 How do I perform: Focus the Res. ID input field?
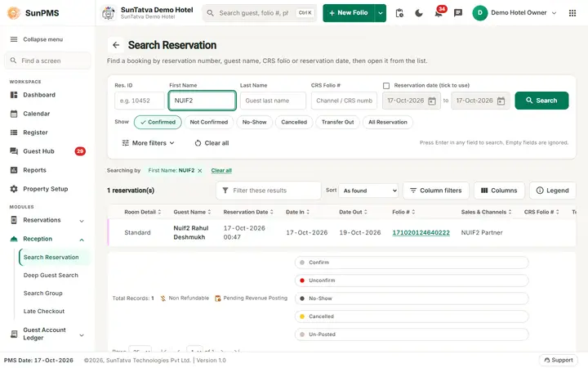(140, 101)
